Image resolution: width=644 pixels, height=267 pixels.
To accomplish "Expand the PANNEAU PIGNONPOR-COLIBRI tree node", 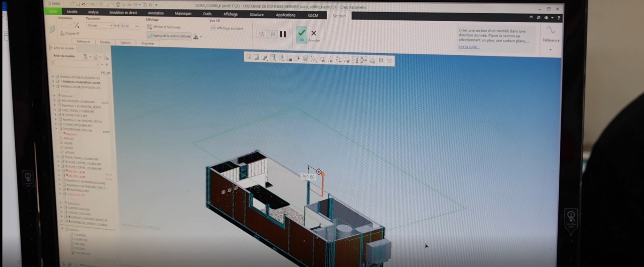I will point(53,81).
